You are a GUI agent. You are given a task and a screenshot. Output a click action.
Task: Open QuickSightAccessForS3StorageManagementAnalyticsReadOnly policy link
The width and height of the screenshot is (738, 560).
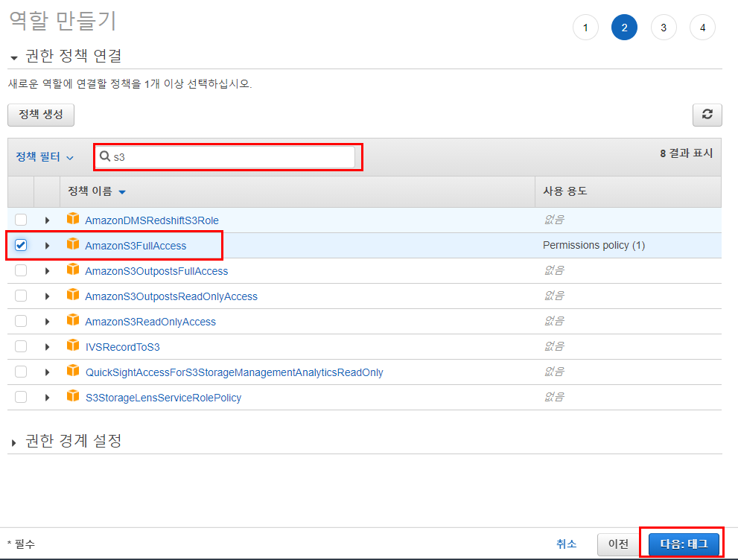234,372
